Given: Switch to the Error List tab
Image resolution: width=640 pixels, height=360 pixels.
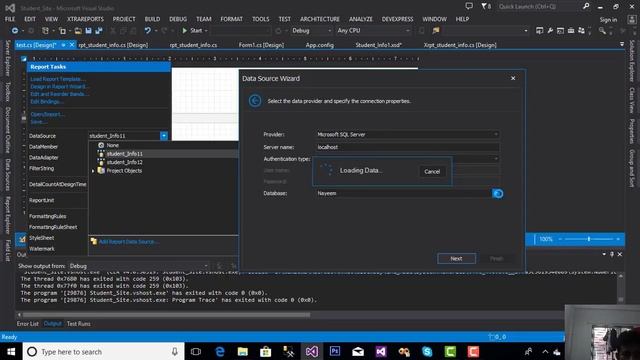Looking at the screenshot, I should [x=28, y=324].
